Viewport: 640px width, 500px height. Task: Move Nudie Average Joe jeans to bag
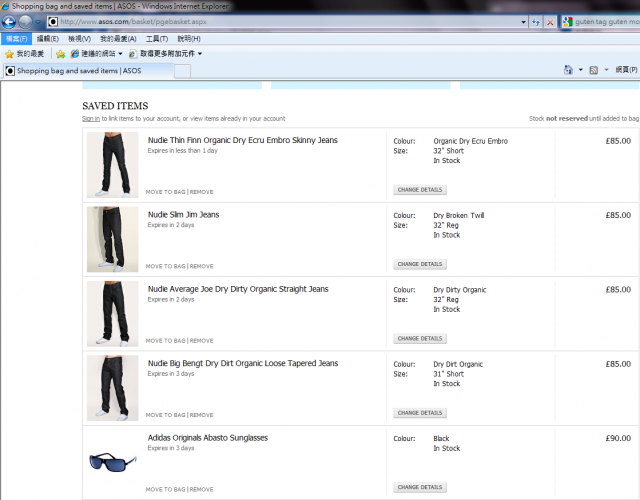click(x=165, y=340)
